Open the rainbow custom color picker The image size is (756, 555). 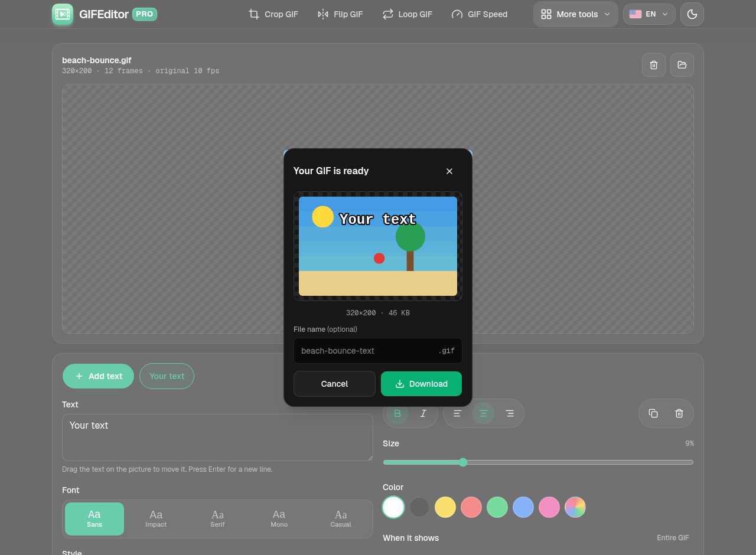pos(575,507)
